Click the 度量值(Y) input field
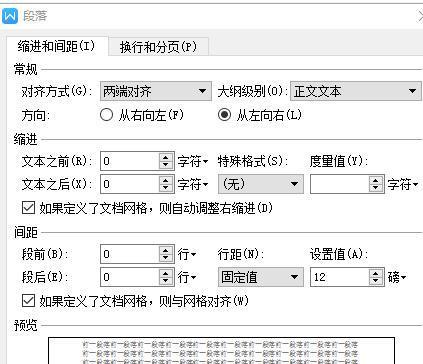This screenshot has height=364, width=423. 339,184
